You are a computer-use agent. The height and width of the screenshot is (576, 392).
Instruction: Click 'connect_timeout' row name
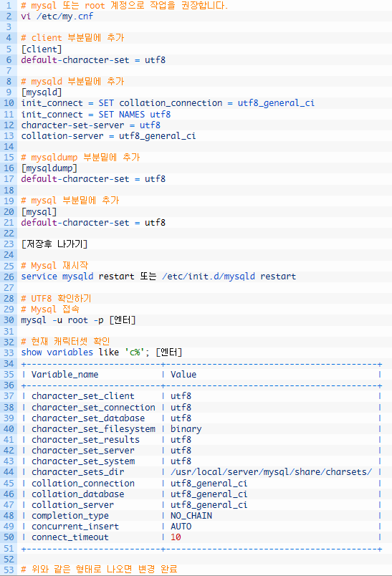70,537
